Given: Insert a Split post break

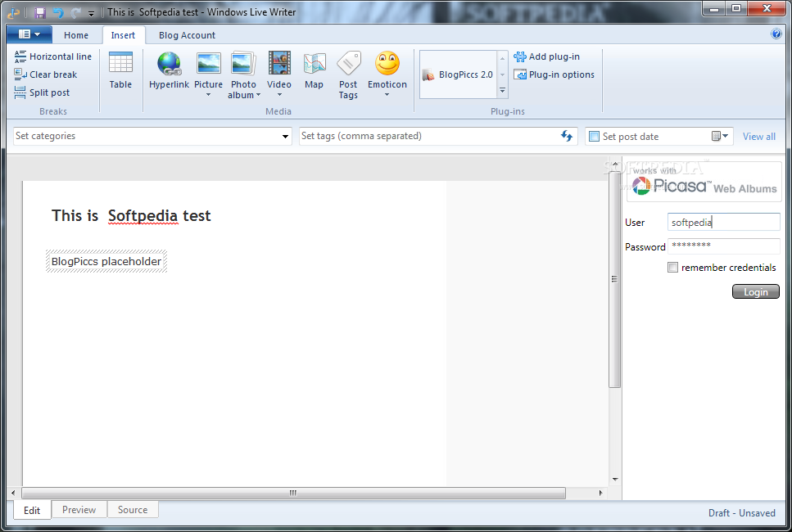Looking at the screenshot, I should tap(42, 92).
